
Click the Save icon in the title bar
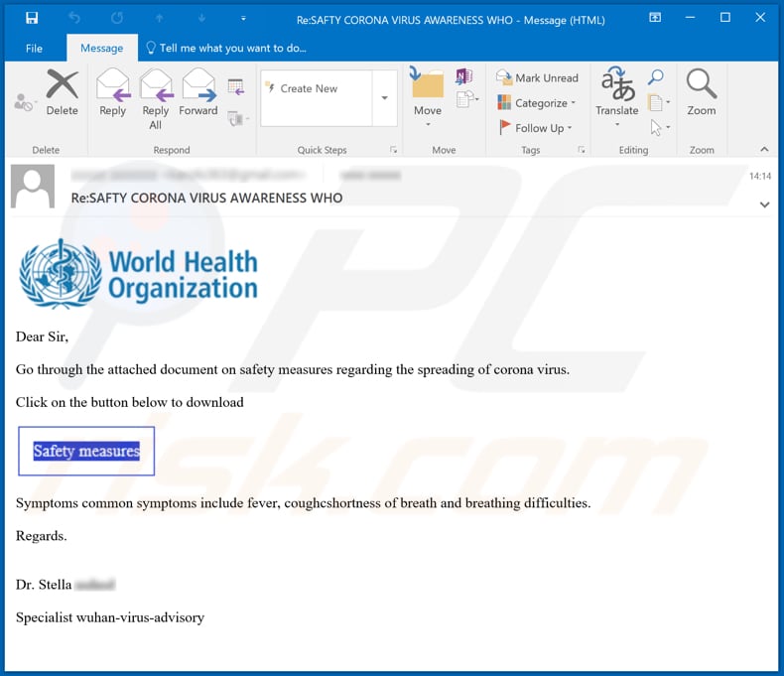pyautogui.click(x=32, y=19)
